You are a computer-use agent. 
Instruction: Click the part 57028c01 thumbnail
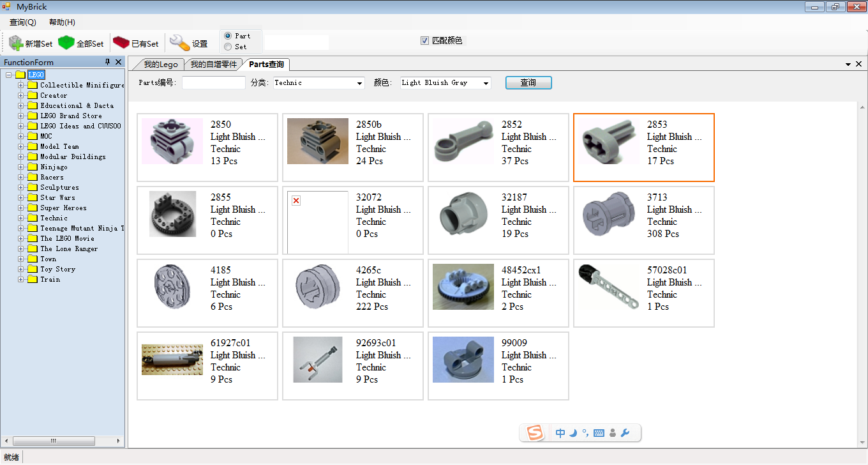(609, 287)
